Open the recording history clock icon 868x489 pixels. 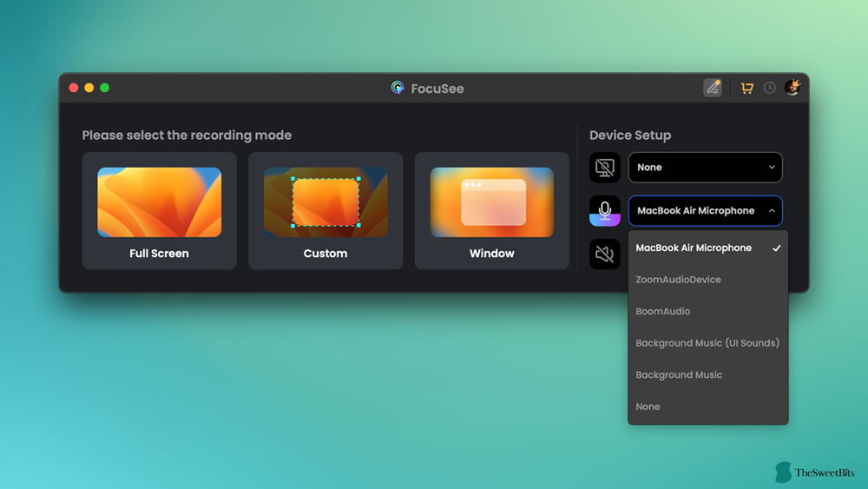point(769,88)
